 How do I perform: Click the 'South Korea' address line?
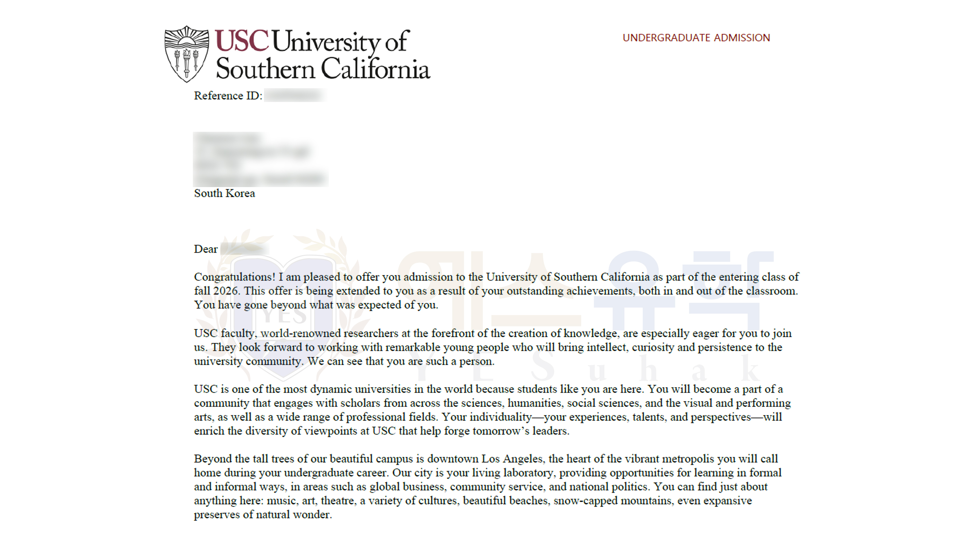pyautogui.click(x=225, y=193)
